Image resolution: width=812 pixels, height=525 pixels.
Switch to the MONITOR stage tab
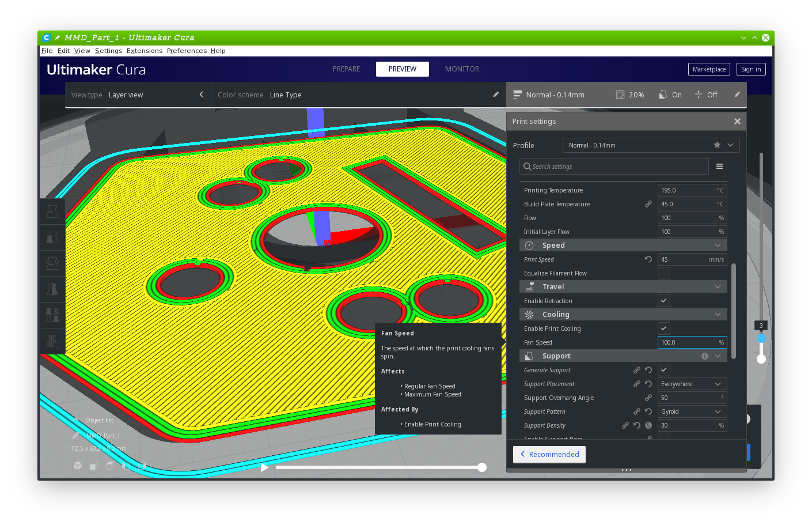click(462, 69)
